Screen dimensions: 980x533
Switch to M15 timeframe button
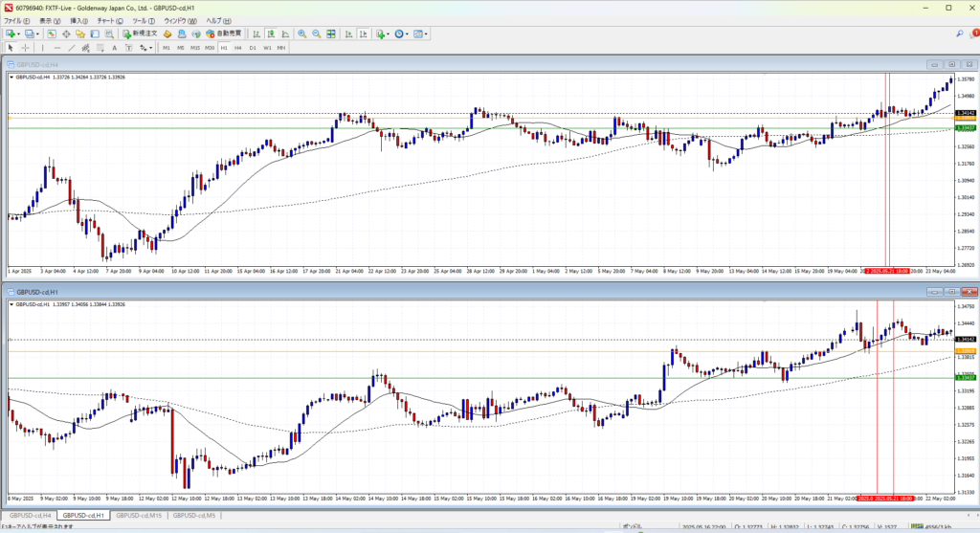click(x=195, y=48)
